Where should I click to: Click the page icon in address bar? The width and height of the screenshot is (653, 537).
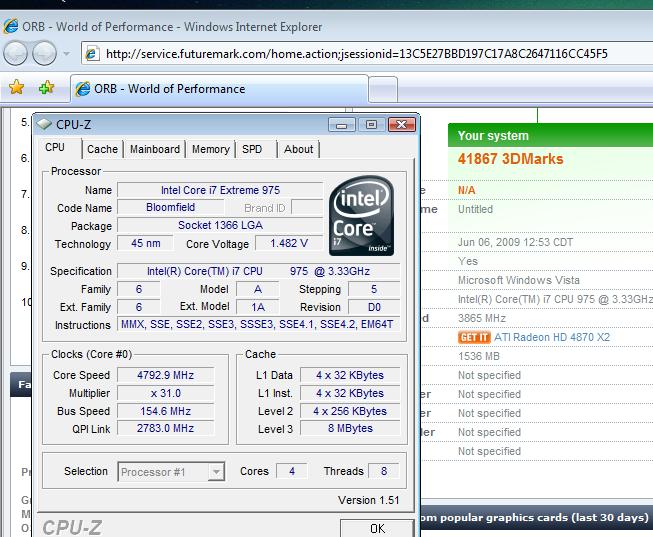click(x=92, y=54)
